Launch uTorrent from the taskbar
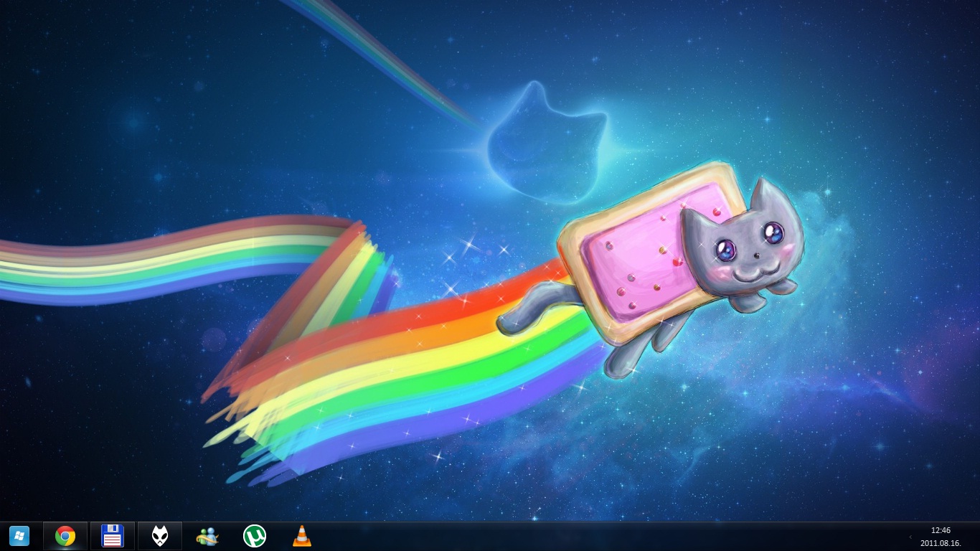 click(255, 536)
